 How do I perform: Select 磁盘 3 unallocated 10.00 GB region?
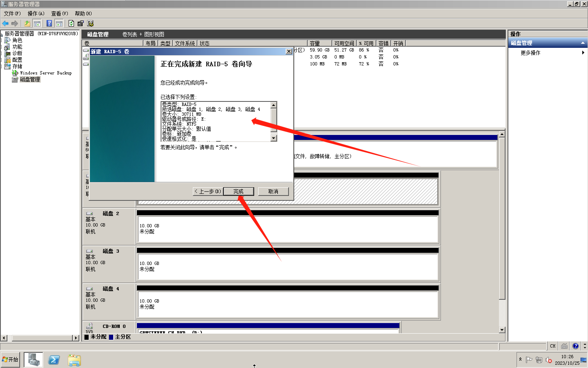tap(288, 267)
